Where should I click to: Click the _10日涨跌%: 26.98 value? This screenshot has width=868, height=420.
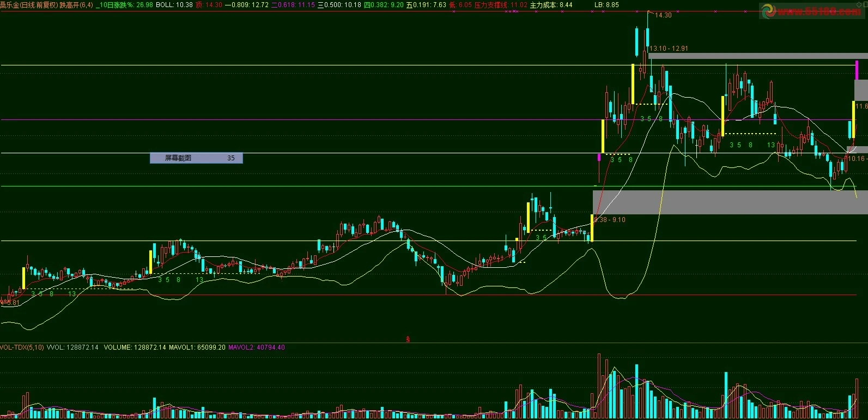click(x=125, y=5)
